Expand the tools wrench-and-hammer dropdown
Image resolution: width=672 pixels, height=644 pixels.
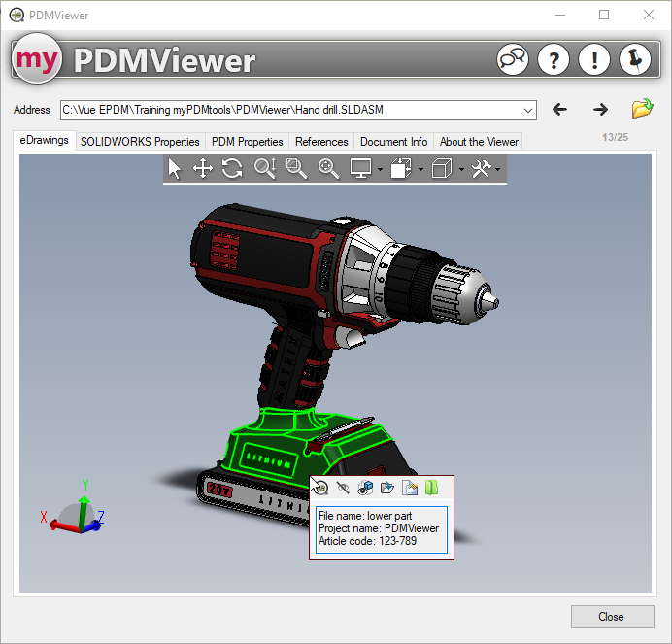(497, 170)
